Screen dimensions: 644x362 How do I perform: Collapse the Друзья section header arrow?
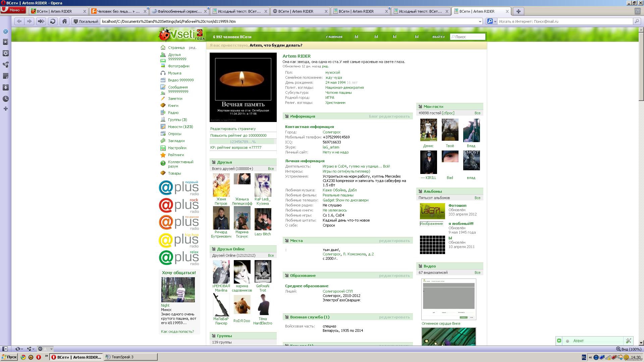tap(213, 162)
